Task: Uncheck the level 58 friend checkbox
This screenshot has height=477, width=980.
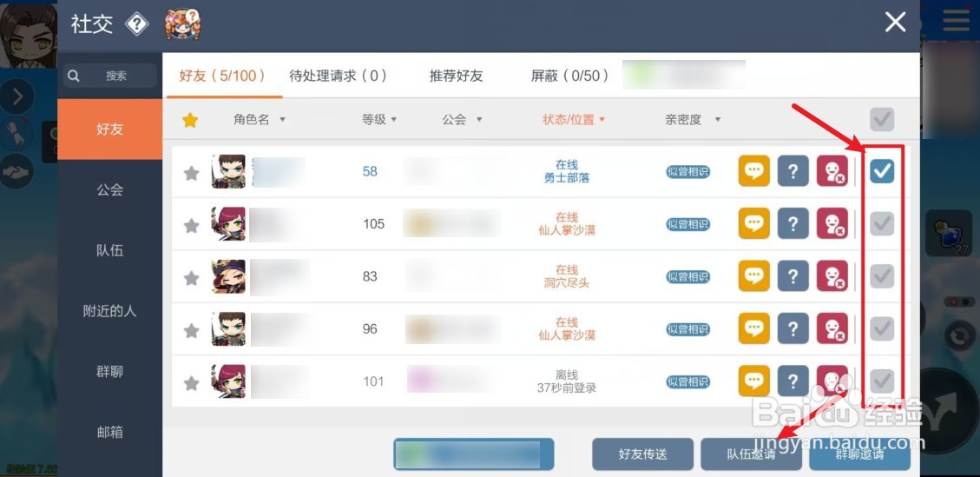Action: [882, 171]
